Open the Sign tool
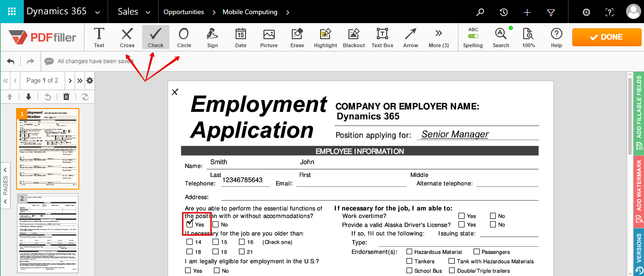Screen dimensions: 644x276 [212, 37]
